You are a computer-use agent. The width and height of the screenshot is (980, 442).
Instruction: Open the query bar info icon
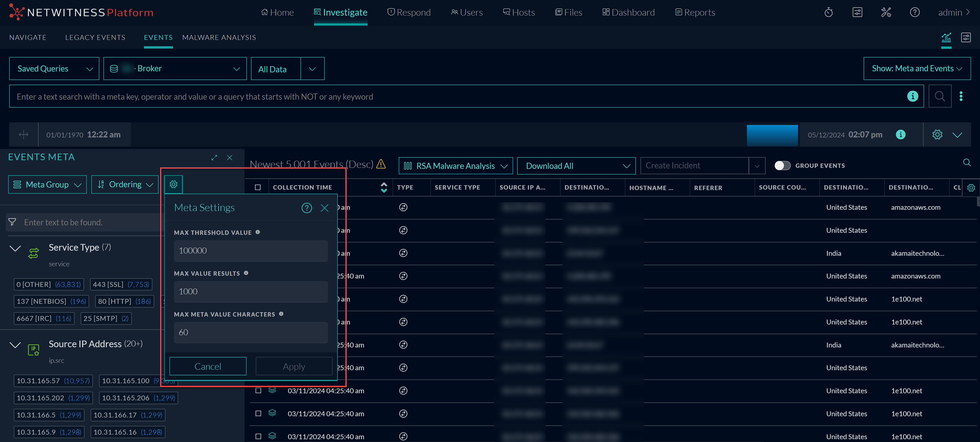click(x=912, y=96)
